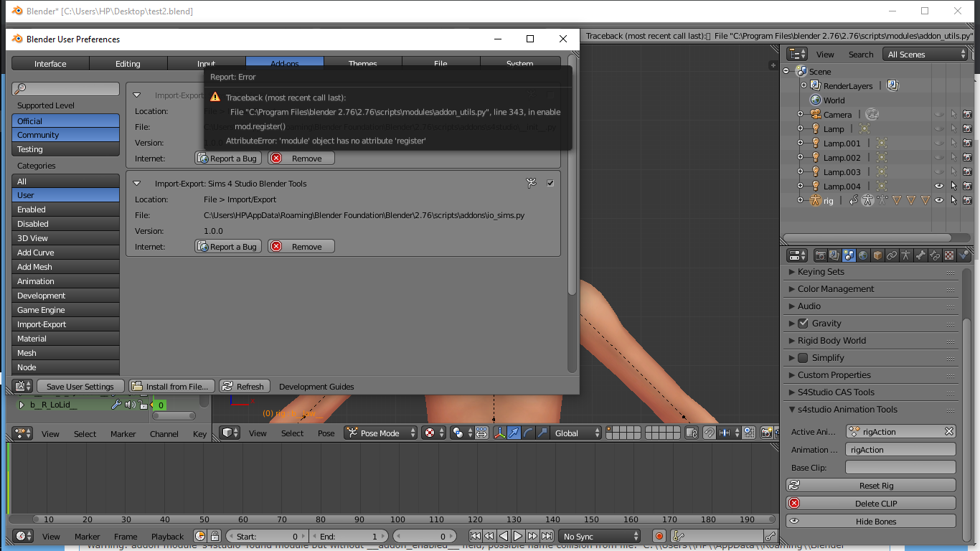The image size is (980, 551).
Task: Open Scene properties tab icon
Action: point(849,255)
